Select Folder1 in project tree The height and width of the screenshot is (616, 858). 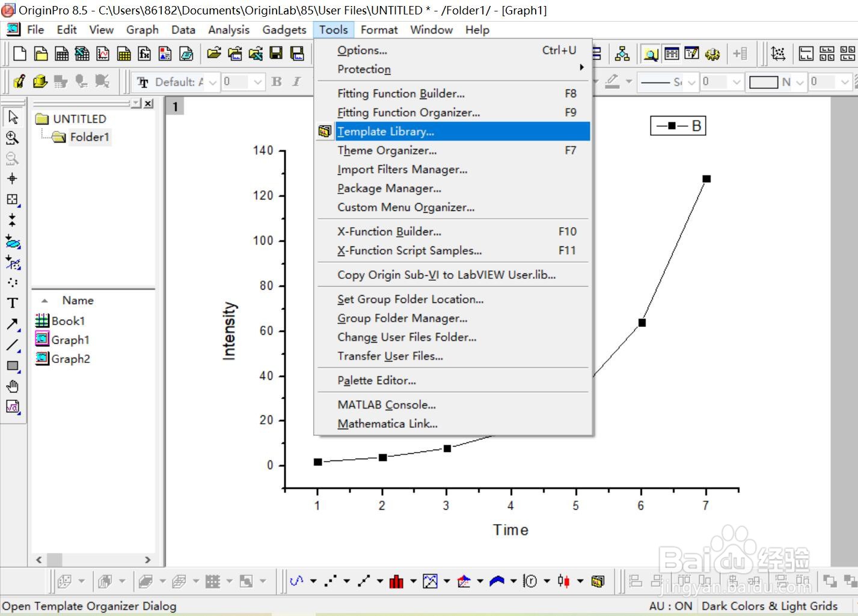[x=89, y=137]
